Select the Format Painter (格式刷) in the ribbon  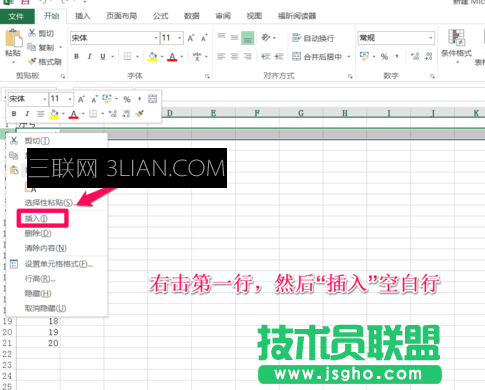(45, 62)
